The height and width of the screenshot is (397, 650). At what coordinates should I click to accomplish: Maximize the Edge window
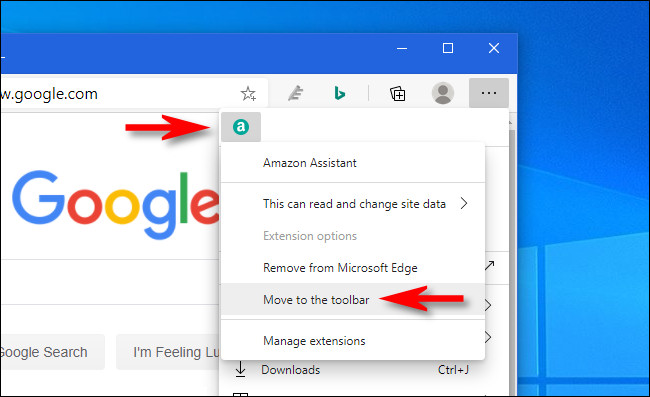pyautogui.click(x=448, y=48)
